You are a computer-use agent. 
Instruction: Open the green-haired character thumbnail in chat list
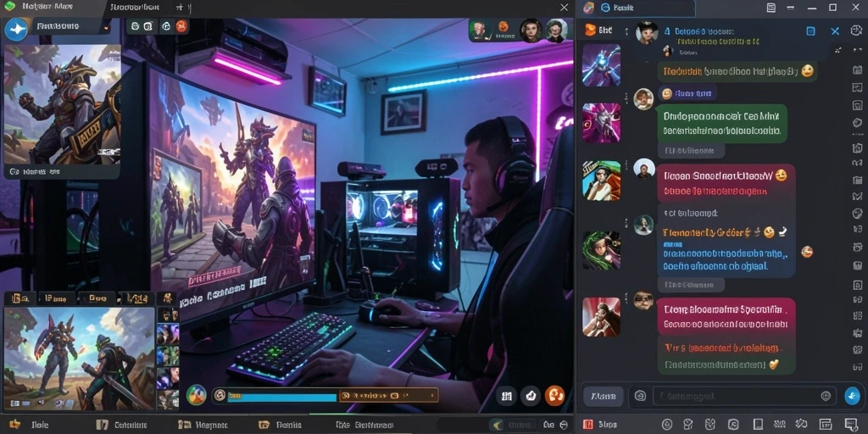[601, 250]
